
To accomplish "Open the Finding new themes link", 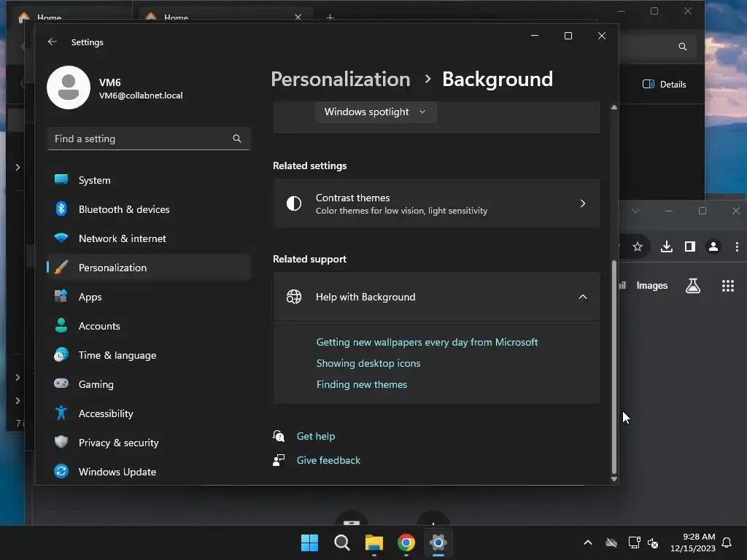I will (x=362, y=384).
